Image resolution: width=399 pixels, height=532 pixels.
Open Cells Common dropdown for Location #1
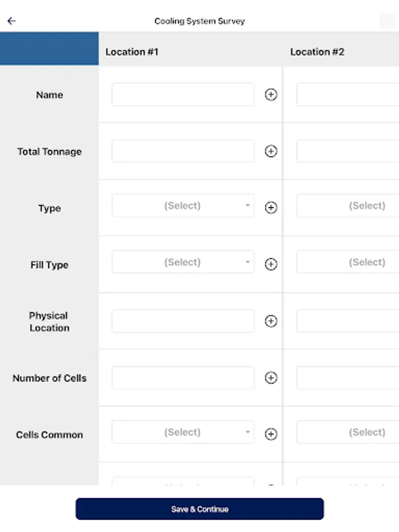(x=183, y=432)
